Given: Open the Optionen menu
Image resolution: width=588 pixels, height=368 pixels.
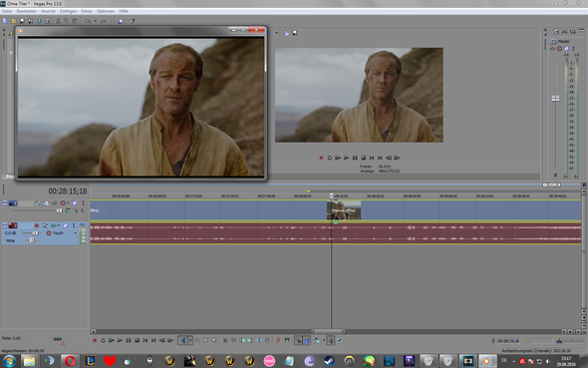Looking at the screenshot, I should tap(106, 11).
